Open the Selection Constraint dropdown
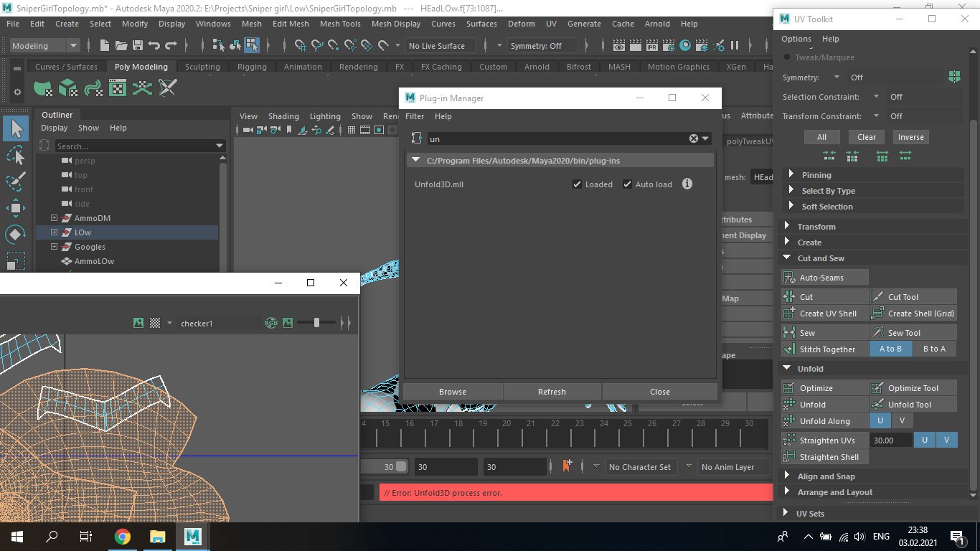The image size is (980, 551). coord(876,97)
